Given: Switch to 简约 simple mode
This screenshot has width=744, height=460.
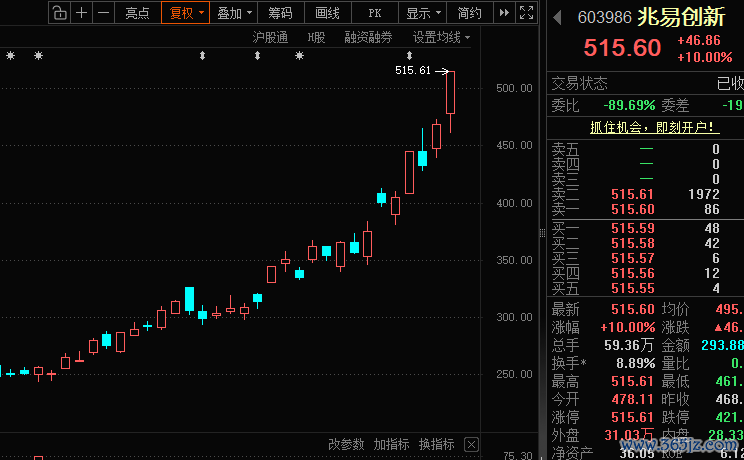Looking at the screenshot, I should (x=469, y=13).
